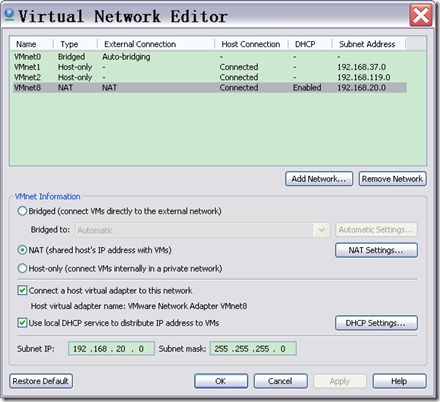Select the VMnet0 row

[x=209, y=57]
